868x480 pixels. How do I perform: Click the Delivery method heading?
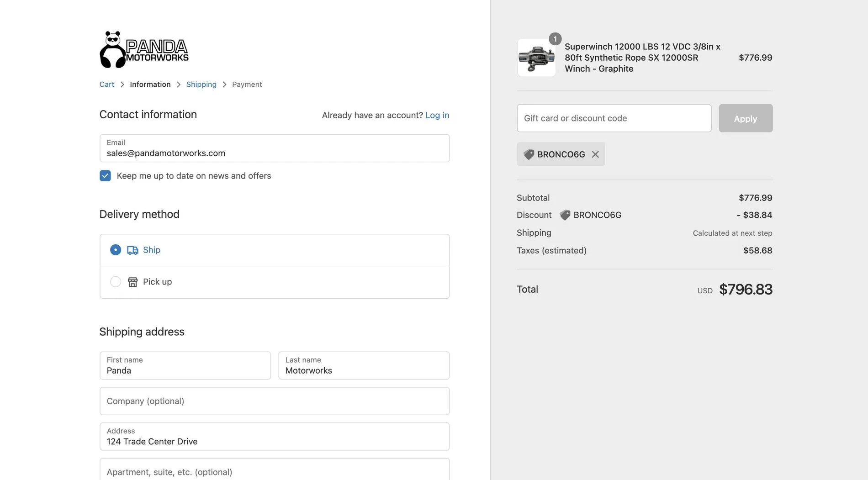[139, 214]
